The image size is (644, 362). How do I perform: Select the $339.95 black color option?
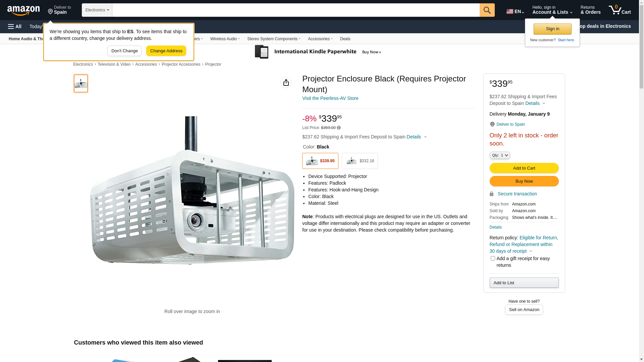(x=320, y=161)
